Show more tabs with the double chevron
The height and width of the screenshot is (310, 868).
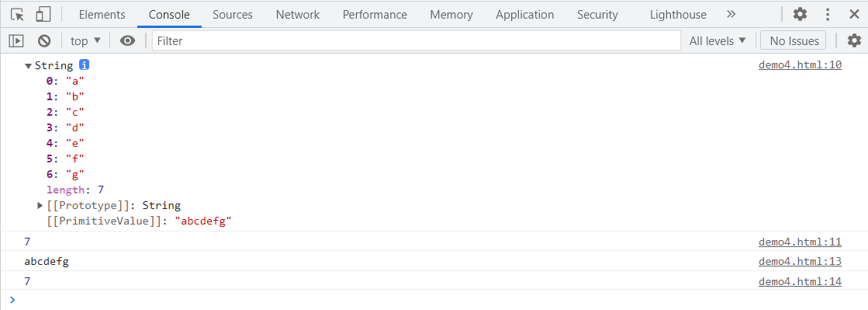[731, 15]
